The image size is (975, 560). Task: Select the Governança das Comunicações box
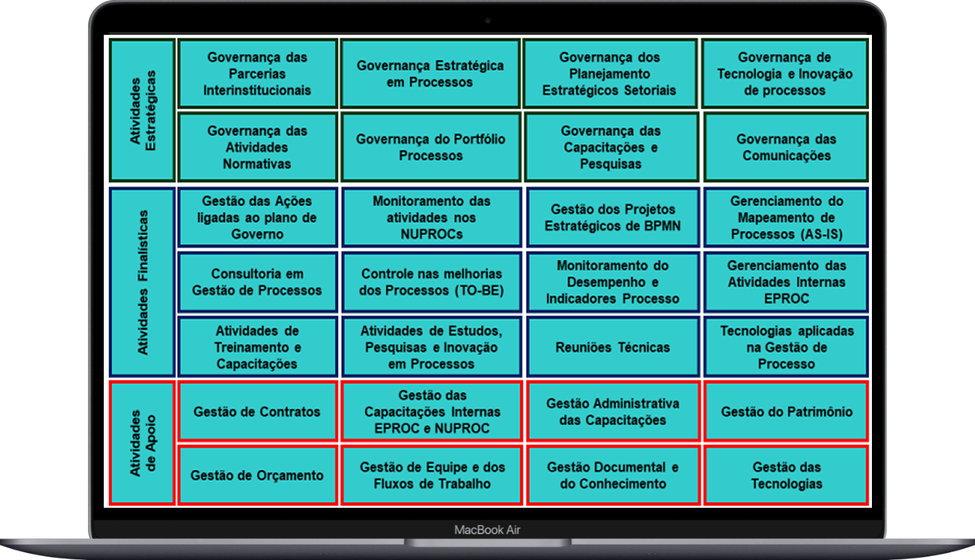[786, 147]
